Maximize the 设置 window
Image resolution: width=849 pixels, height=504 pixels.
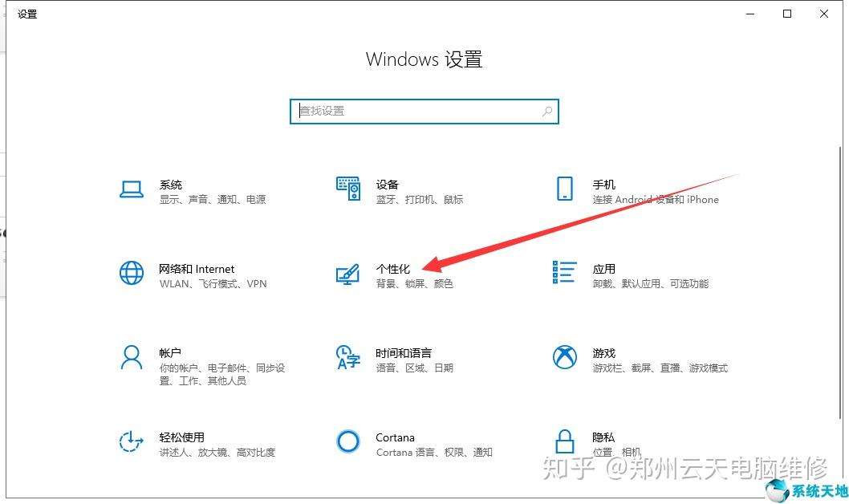tap(787, 14)
